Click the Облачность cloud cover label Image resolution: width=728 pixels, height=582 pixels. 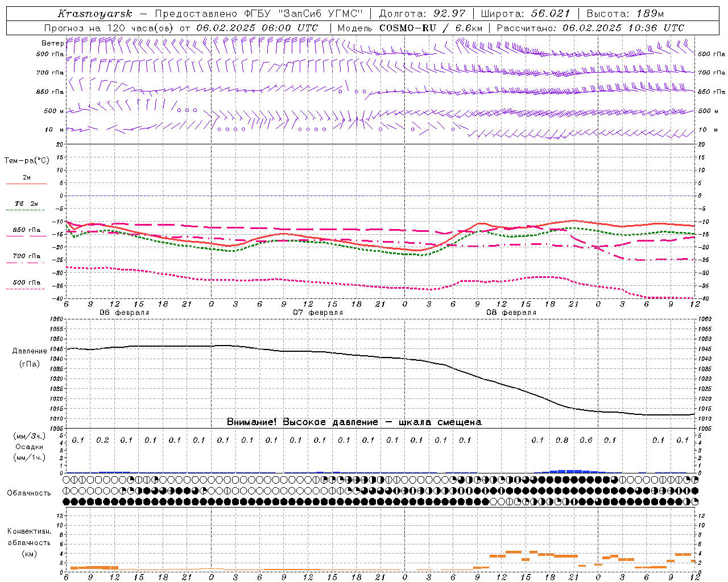click(x=29, y=493)
